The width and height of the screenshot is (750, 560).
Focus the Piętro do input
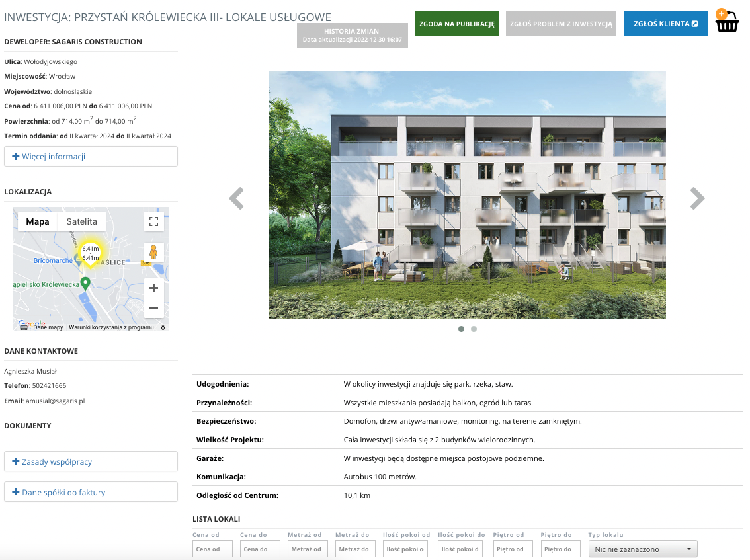click(561, 549)
